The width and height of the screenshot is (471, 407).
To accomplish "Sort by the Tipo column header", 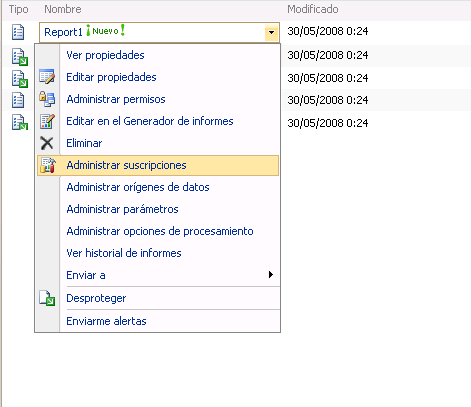I will [x=18, y=9].
